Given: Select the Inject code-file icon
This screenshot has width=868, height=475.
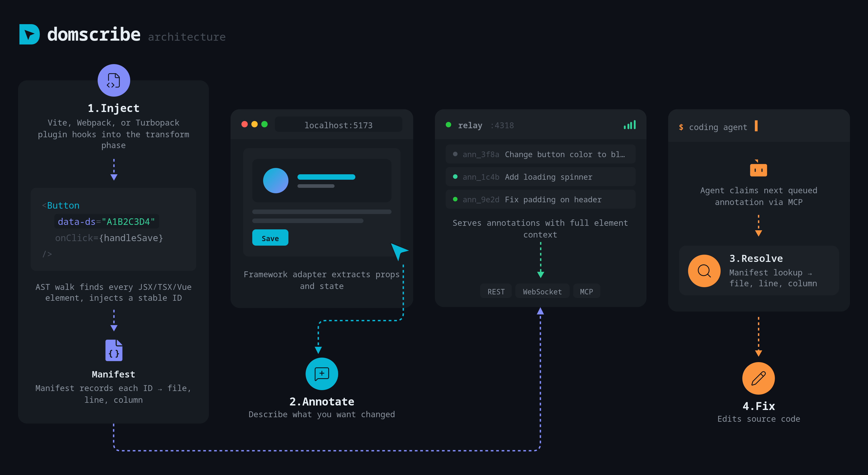Looking at the screenshot, I should click(113, 80).
